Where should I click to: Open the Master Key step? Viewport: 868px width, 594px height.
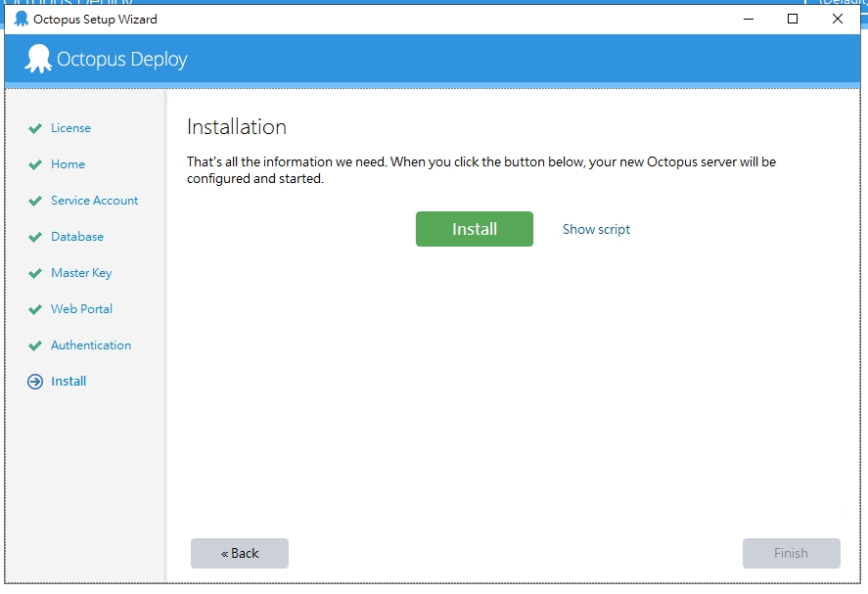[81, 273]
